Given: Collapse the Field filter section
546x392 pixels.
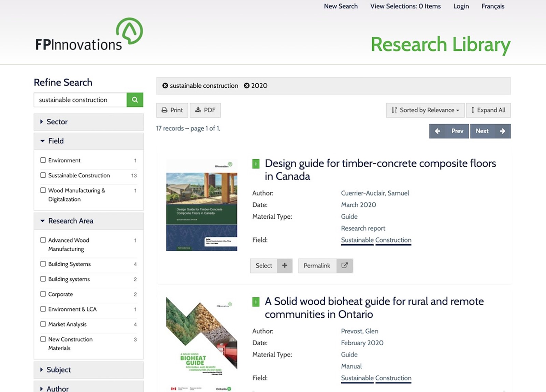Looking at the screenshot, I should tap(88, 141).
